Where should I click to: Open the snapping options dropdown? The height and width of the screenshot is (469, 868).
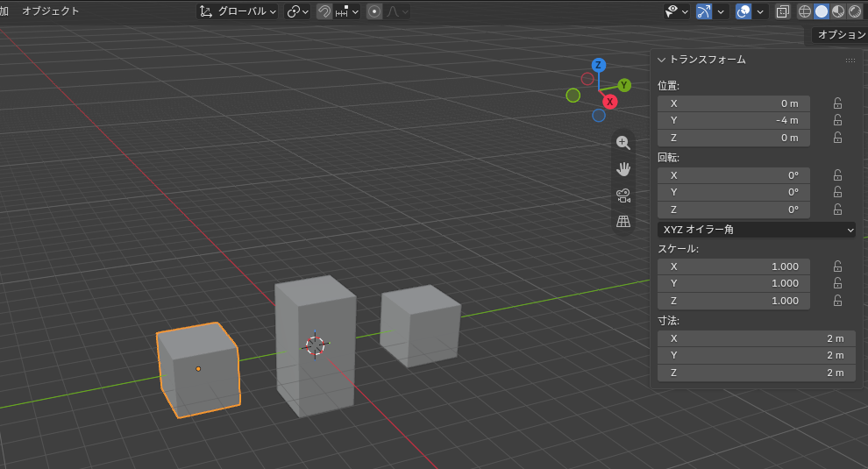pyautogui.click(x=347, y=11)
